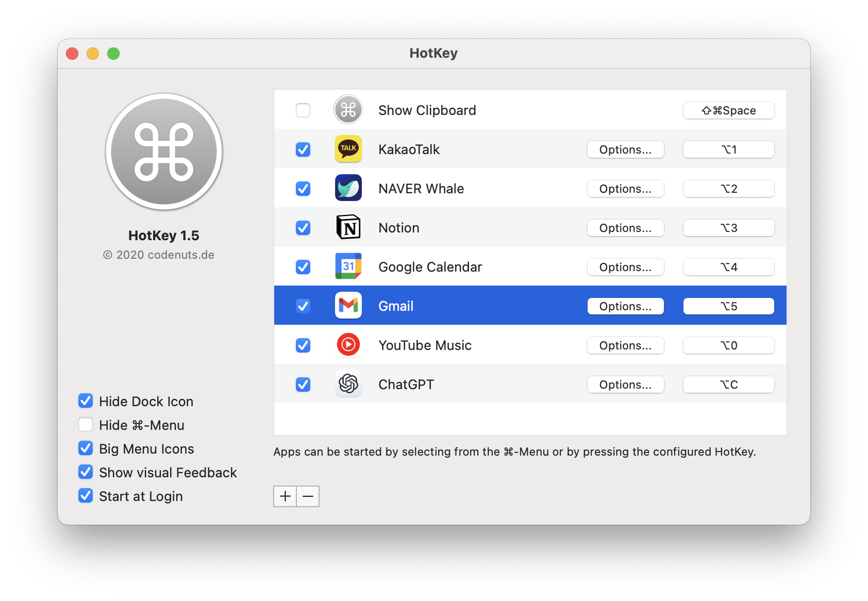Uncheck the KakaoTalk hotkey checkbox
The height and width of the screenshot is (601, 868).
coord(303,149)
